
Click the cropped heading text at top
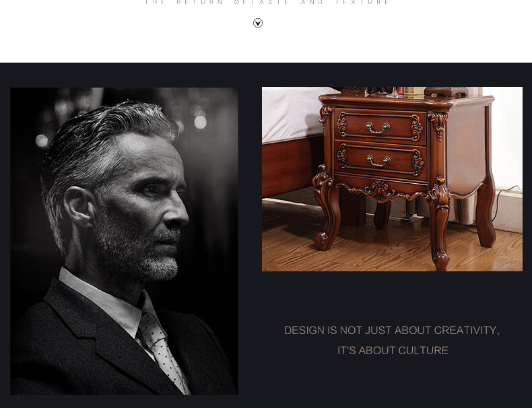click(x=267, y=3)
